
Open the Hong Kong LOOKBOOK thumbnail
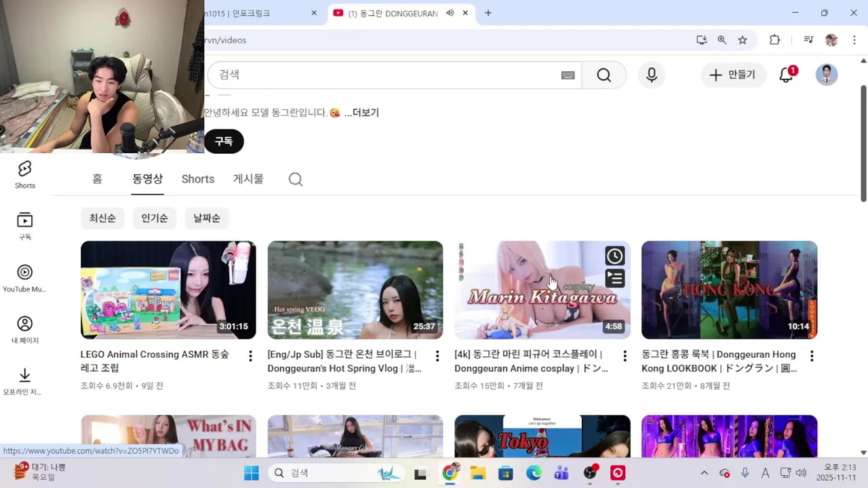[x=730, y=290]
